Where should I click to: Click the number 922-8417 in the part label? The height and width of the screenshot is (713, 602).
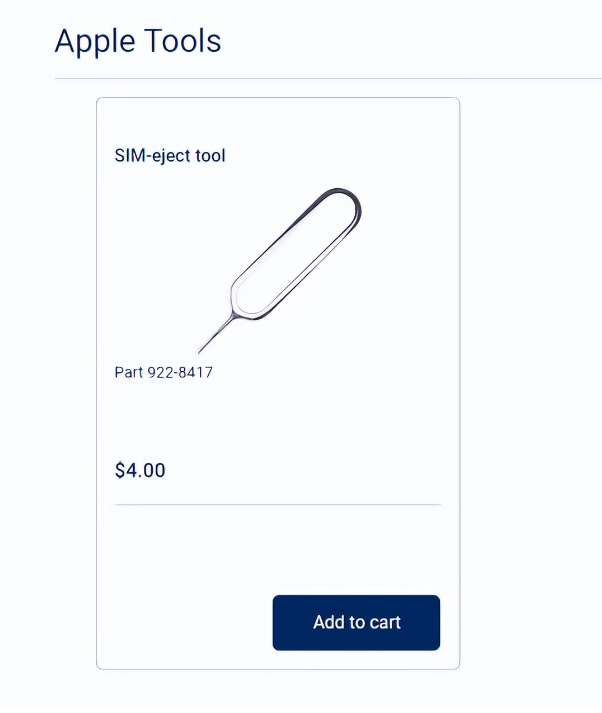[180, 373]
